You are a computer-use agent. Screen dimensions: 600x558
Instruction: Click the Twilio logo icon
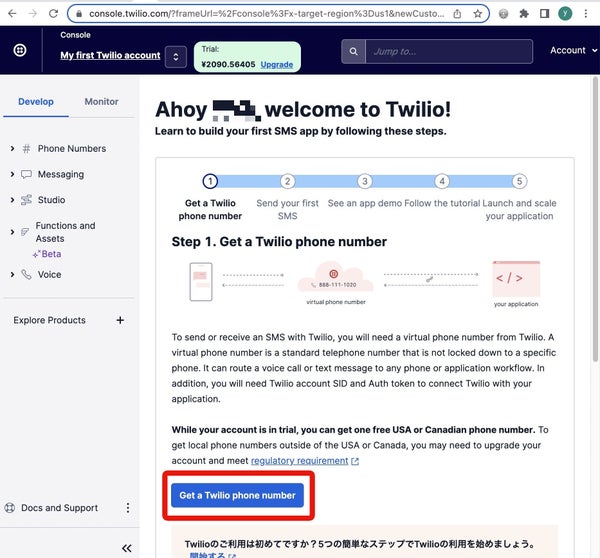pyautogui.click(x=20, y=50)
